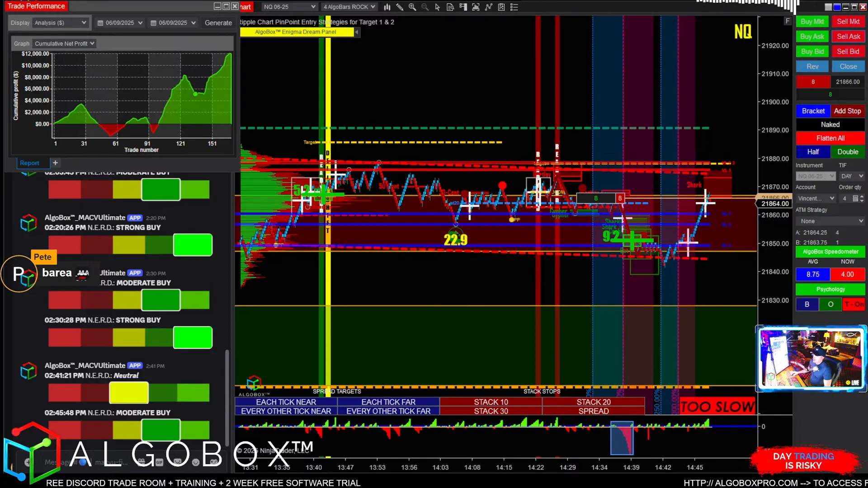868x488 pixels.
Task: Toggle EACH TICK FAR spread target
Action: point(388,402)
